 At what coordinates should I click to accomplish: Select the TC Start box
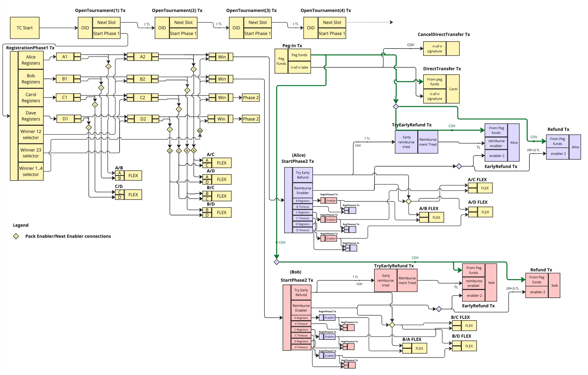point(25,28)
